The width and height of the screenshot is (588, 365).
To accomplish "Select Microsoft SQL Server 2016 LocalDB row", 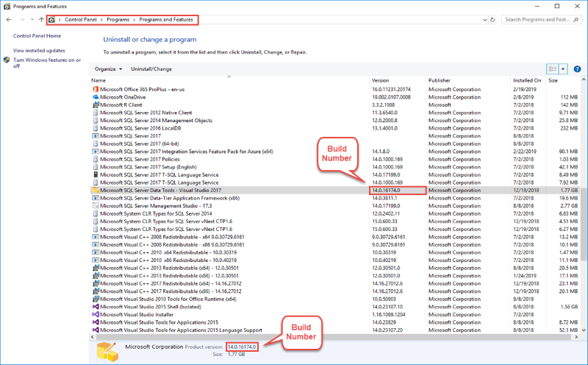I will (334, 128).
